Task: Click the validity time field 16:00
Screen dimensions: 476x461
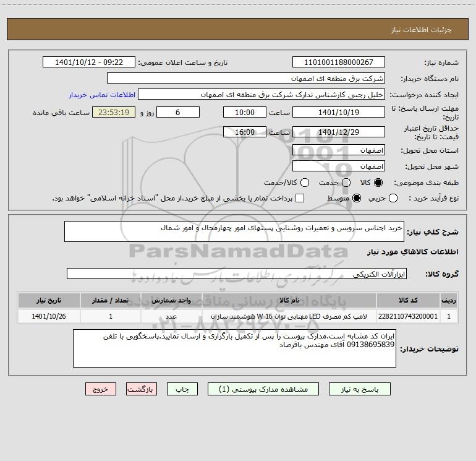Action: coord(245,132)
